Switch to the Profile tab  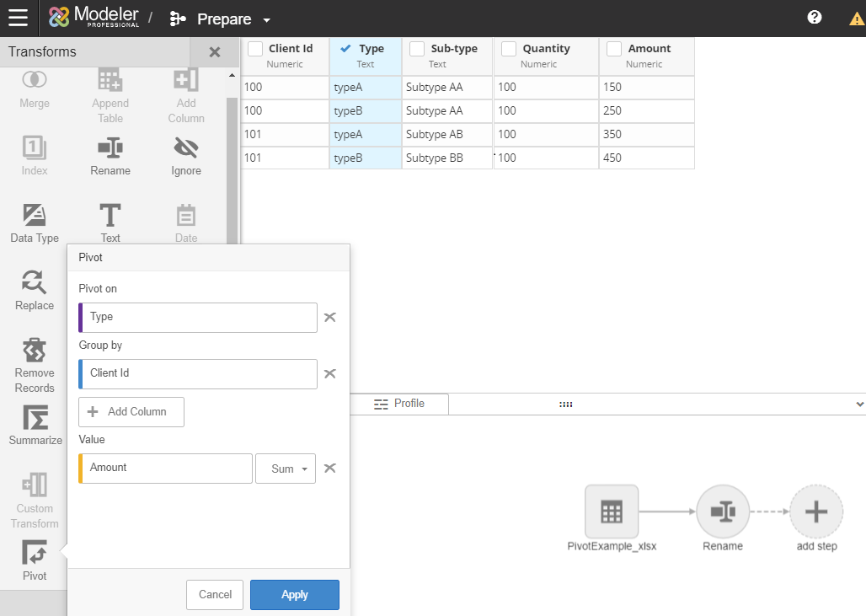[400, 404]
